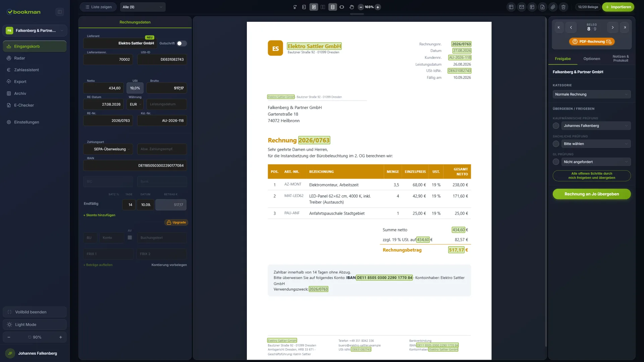Jump to last Beleg with skip-forward arrow
The image size is (644, 362).
pos(625,27)
